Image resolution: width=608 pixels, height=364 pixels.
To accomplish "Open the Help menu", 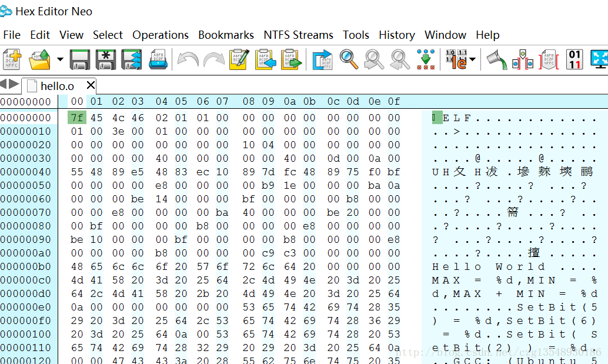I will click(488, 35).
